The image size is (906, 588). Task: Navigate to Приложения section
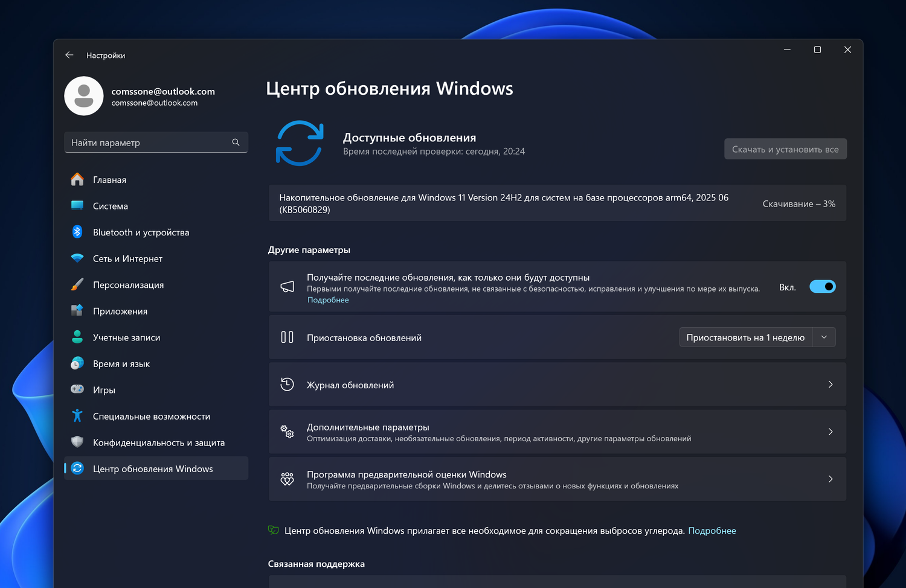click(x=156, y=311)
